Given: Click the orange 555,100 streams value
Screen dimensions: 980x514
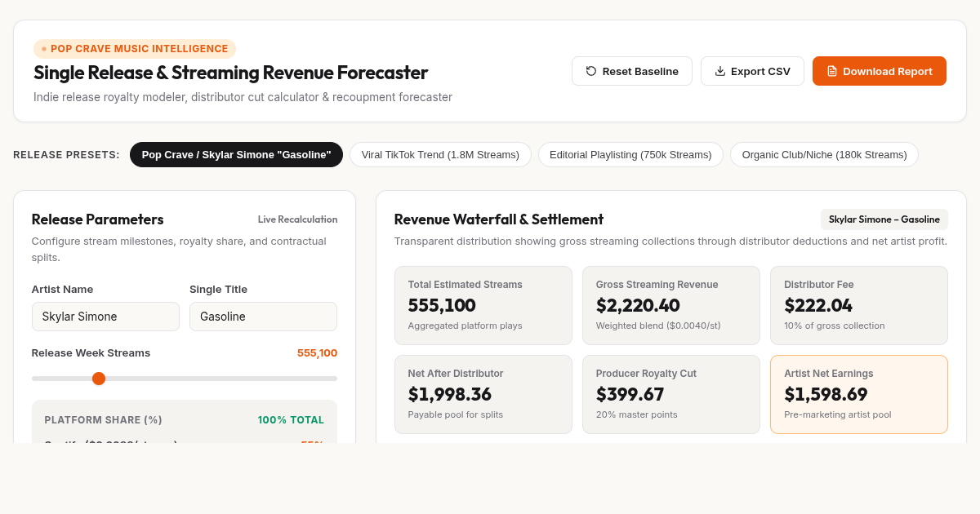Looking at the screenshot, I should click(317, 353).
